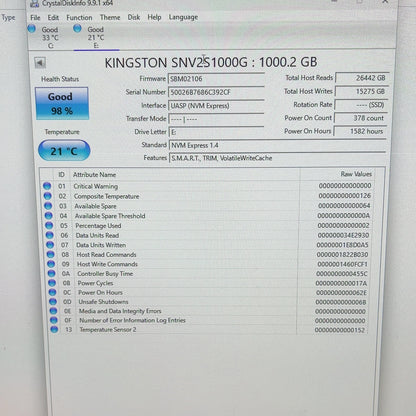Click raw value 0000000000455C
The image size is (416, 416).
click(x=342, y=274)
